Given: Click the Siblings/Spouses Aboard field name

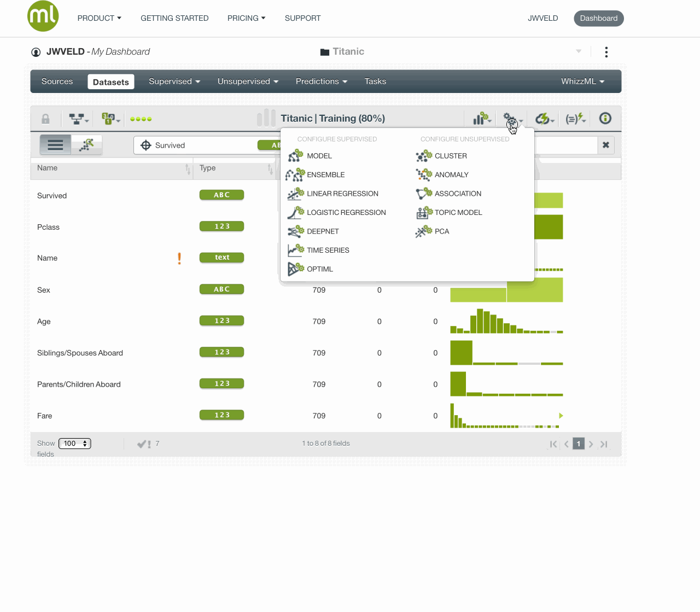Looking at the screenshot, I should point(80,353).
